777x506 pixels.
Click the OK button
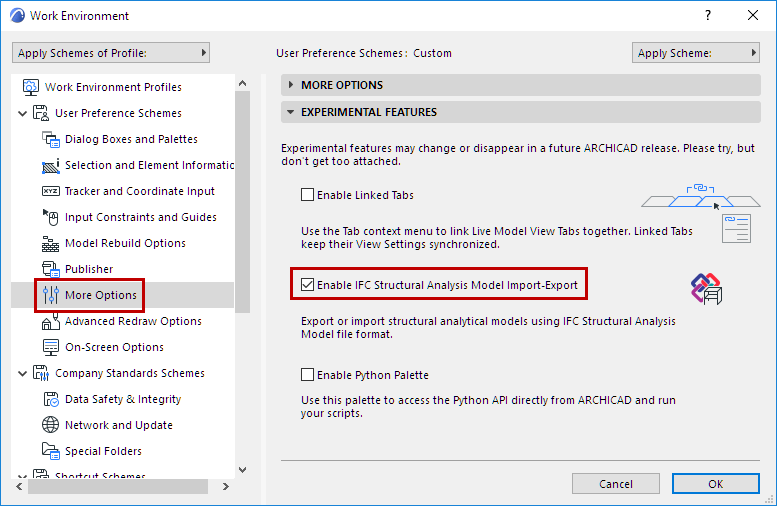(715, 483)
